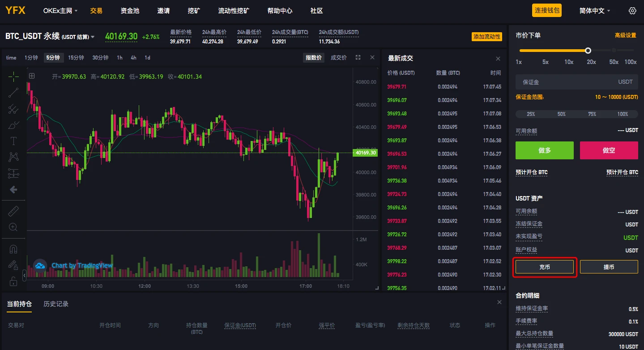Toggle lock all drawing tools
The height and width of the screenshot is (350, 644).
[x=13, y=281]
